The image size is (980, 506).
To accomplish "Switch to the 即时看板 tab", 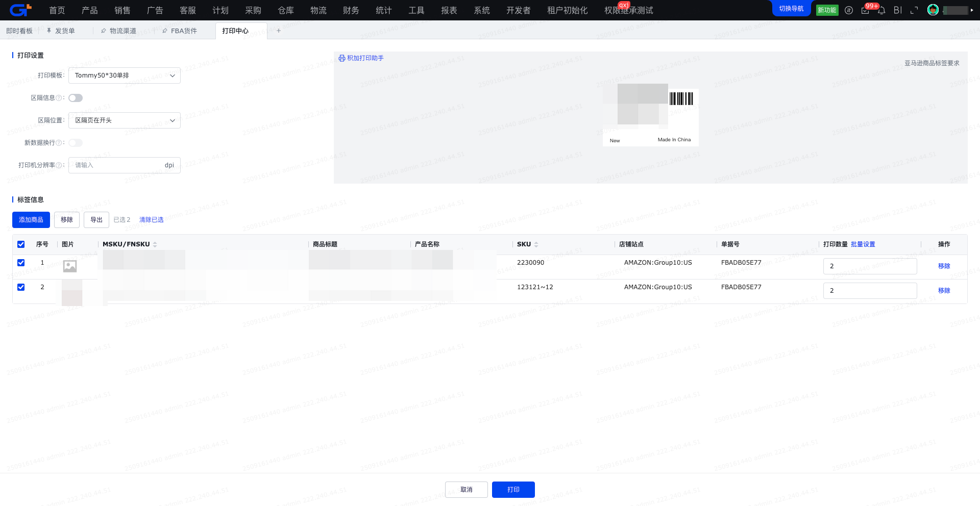I will coord(19,31).
